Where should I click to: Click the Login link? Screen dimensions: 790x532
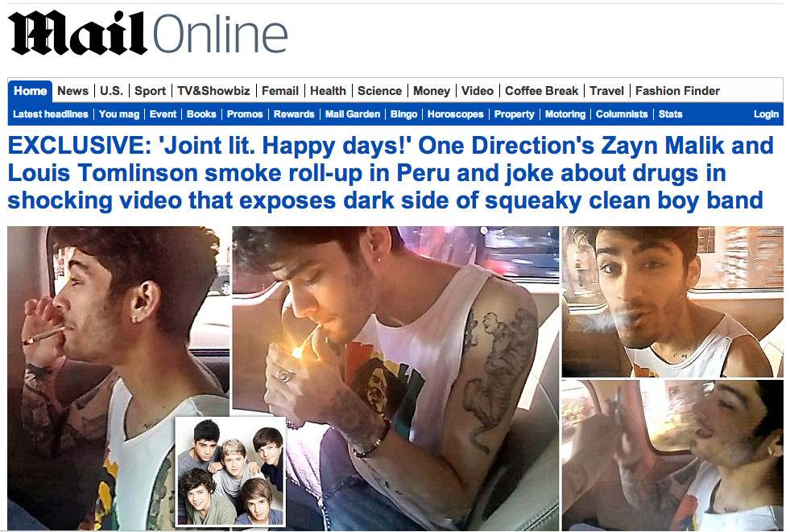tap(766, 114)
